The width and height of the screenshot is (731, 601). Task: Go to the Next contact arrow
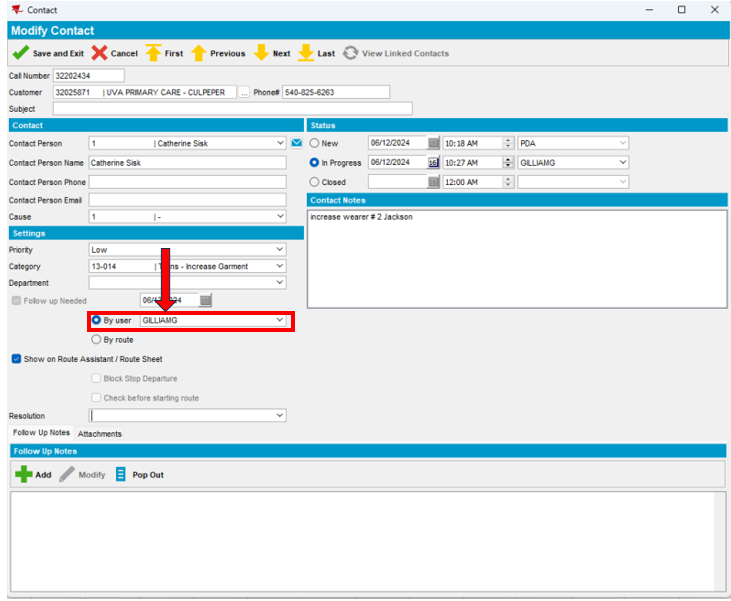point(261,53)
